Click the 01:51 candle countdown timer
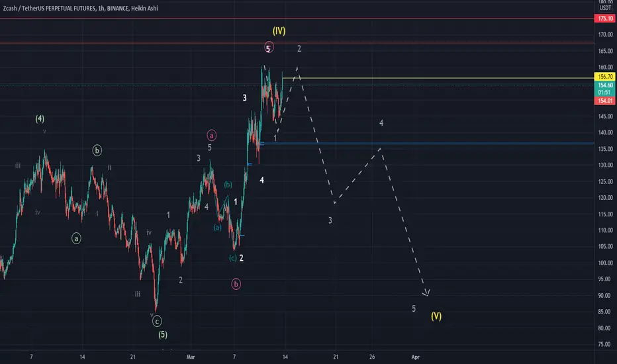Image resolution: width=617 pixels, height=364 pixels. 605,93
